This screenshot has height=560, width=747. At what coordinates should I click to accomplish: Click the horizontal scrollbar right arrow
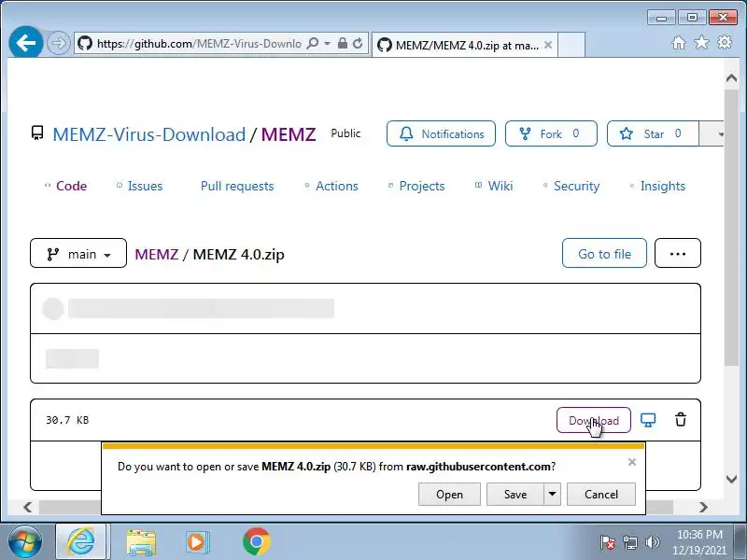(x=703, y=507)
